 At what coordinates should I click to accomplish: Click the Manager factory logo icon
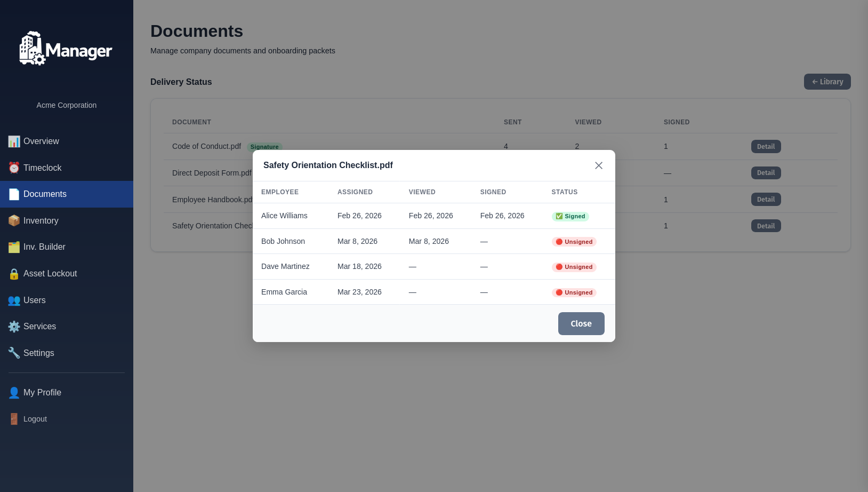[32, 49]
